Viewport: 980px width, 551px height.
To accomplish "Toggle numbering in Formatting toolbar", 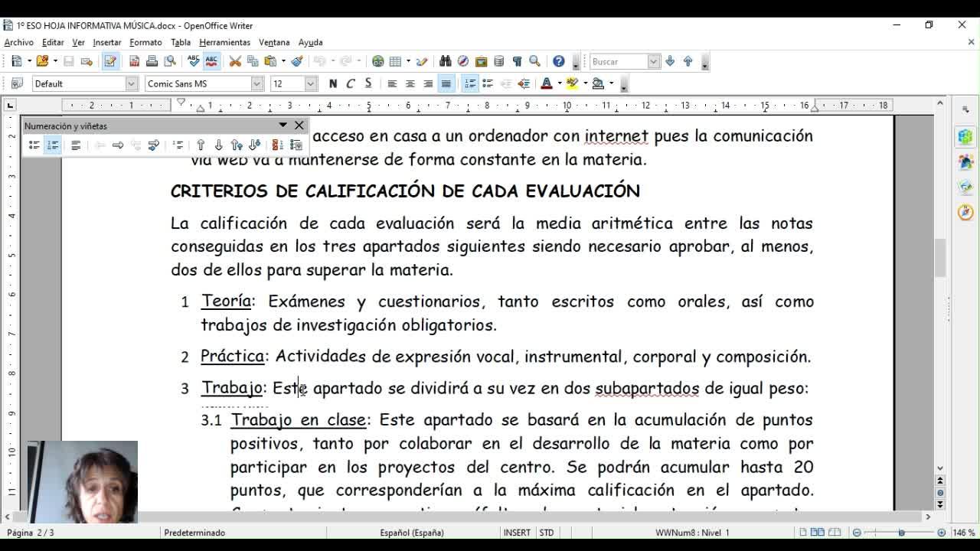I will [470, 83].
